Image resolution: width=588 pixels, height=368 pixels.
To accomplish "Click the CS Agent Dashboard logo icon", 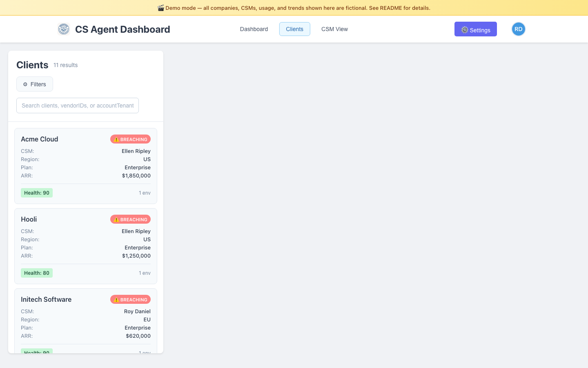I will pyautogui.click(x=64, y=29).
